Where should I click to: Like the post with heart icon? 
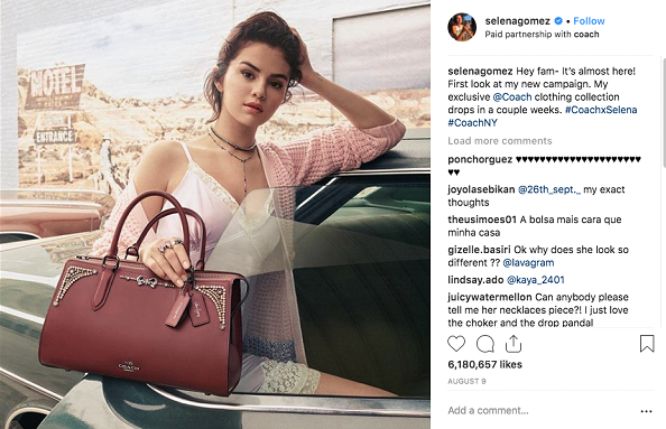457,344
